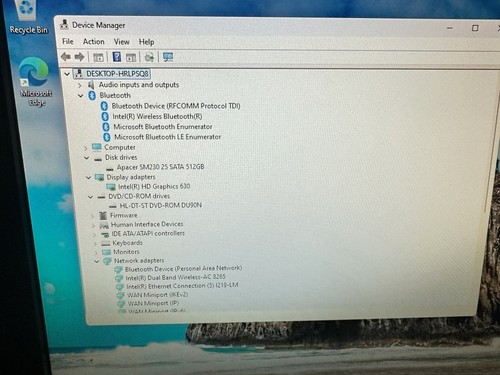Click the Audio inputs and outputs speaker icon
500x375 pixels.
tap(91, 85)
